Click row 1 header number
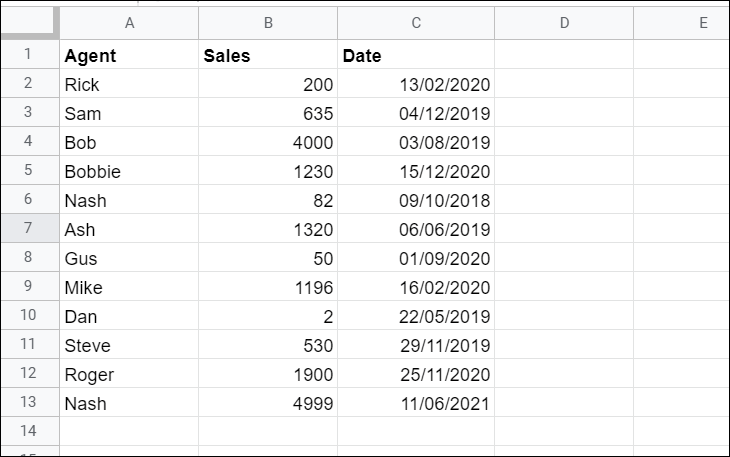This screenshot has width=730, height=457. [x=28, y=56]
